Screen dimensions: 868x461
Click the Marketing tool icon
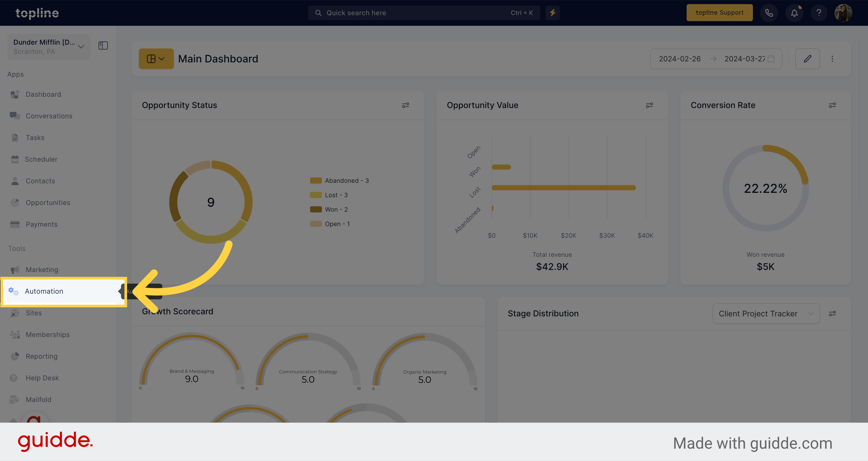tap(15, 269)
